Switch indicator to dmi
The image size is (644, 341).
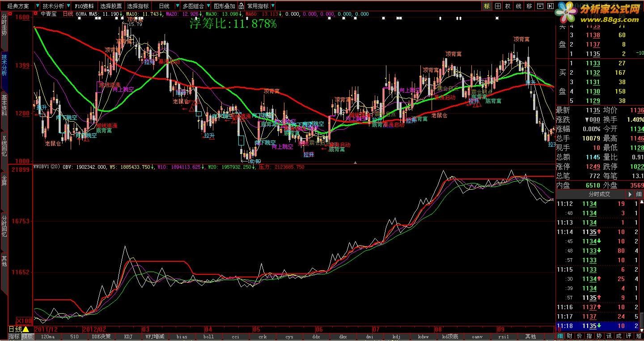pyautogui.click(x=369, y=337)
